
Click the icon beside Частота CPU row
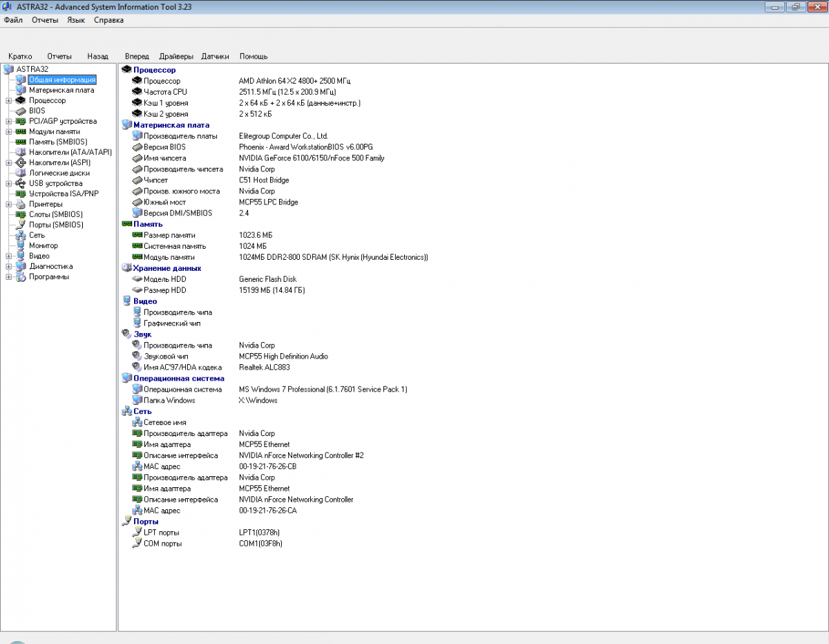click(x=137, y=92)
